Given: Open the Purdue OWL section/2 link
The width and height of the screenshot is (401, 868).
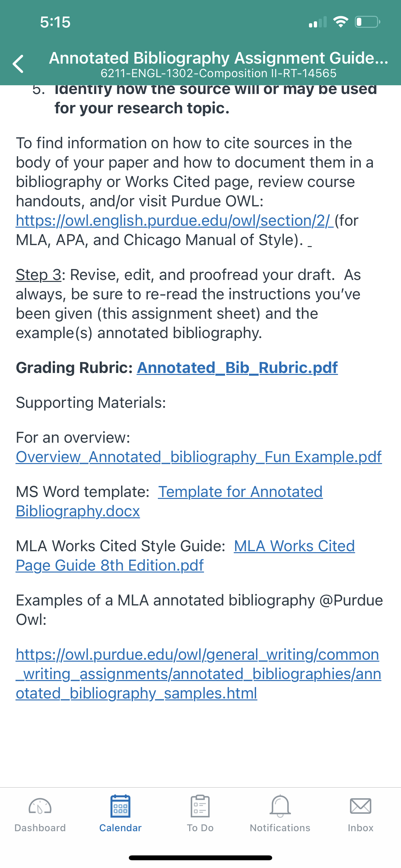Looking at the screenshot, I should click(x=175, y=220).
